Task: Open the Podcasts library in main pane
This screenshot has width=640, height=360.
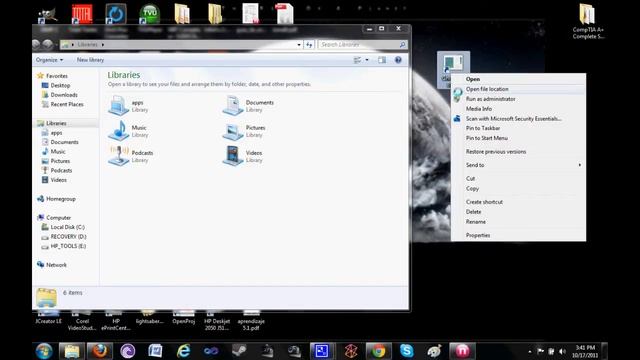Action: coord(118,156)
